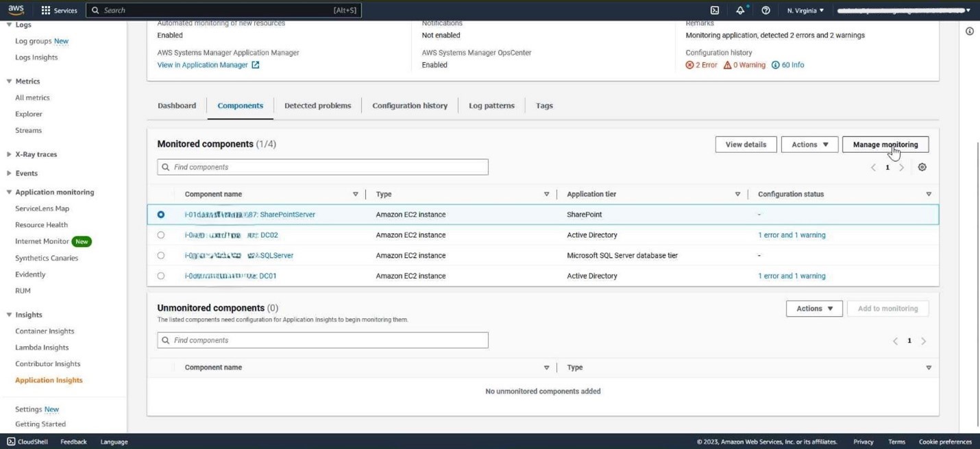Sort by Configuration status column

tap(929, 194)
